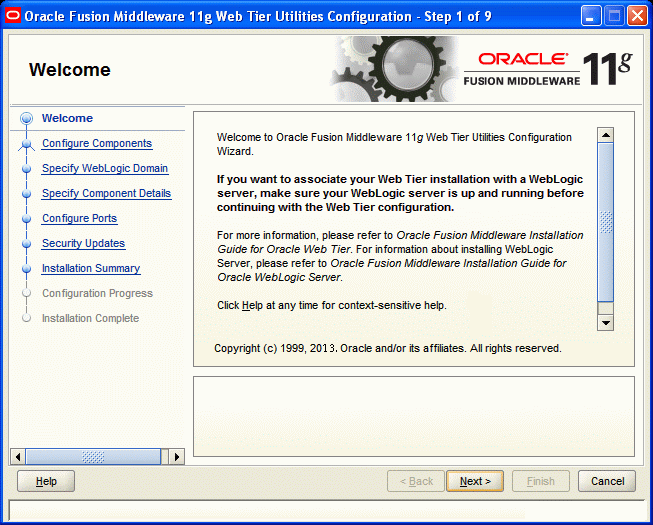Click the disabled Finish button

tap(541, 481)
